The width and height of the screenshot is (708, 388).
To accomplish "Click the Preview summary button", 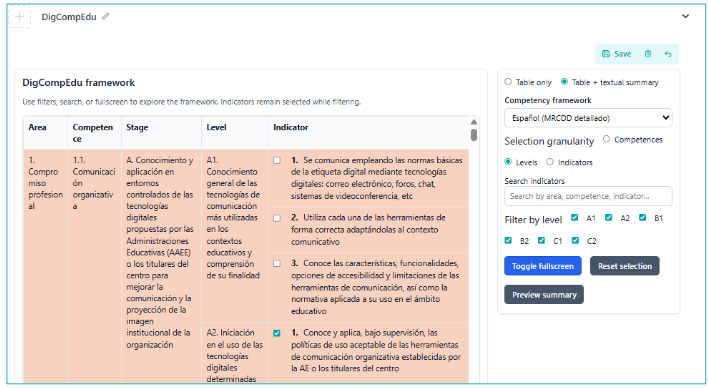I will pos(544,295).
